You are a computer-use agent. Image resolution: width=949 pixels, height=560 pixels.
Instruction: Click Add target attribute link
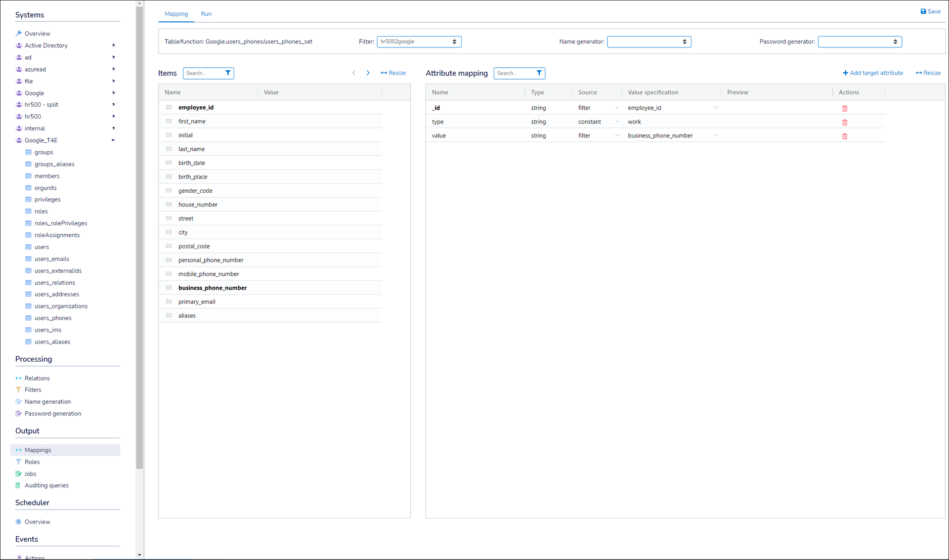[x=872, y=73]
